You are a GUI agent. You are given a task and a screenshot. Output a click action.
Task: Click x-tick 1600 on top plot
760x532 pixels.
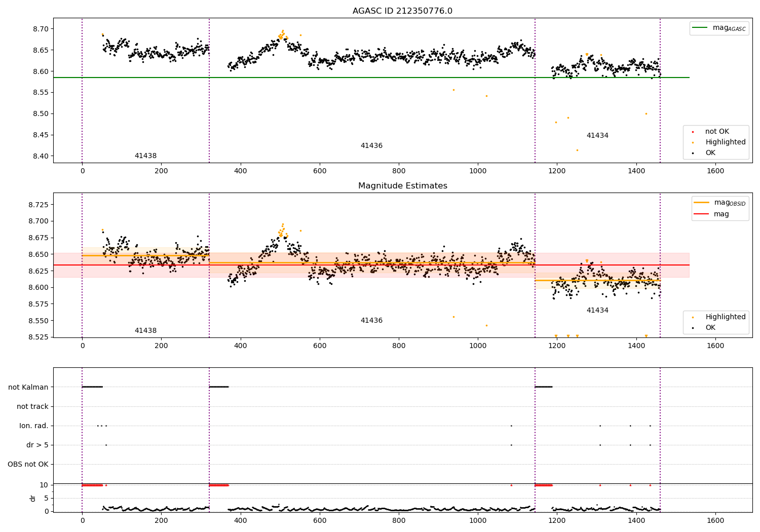[x=715, y=171]
